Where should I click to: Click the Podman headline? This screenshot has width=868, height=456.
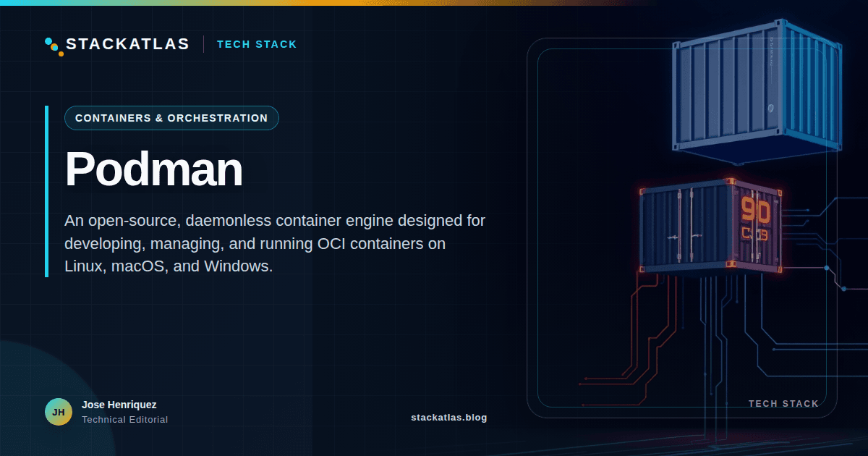(153, 170)
